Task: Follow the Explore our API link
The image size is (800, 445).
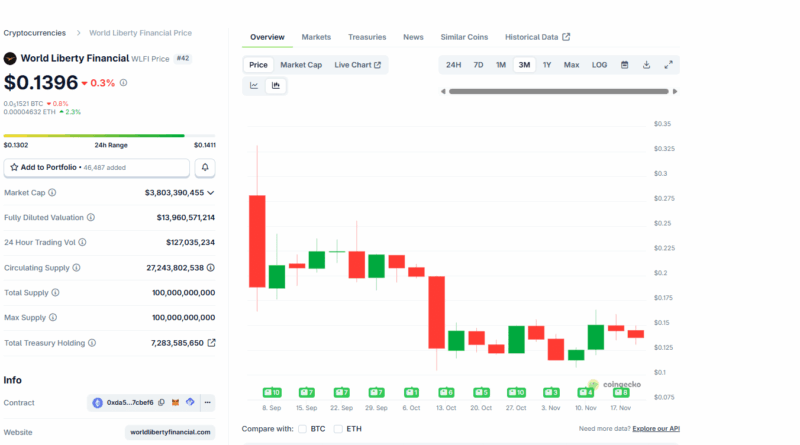Action: 654,429
